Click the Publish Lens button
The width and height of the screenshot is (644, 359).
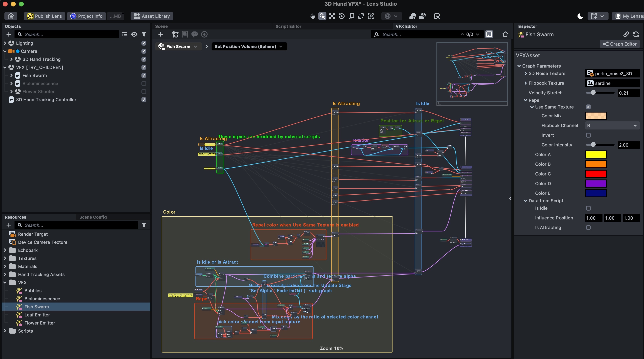[45, 16]
